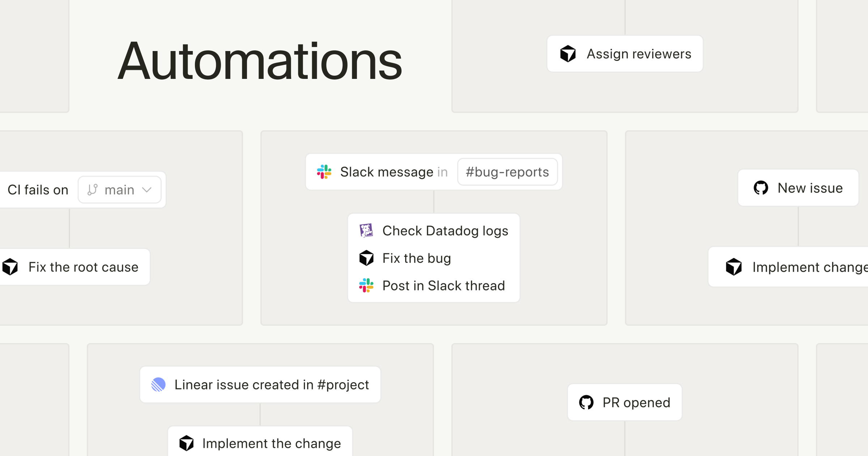Select the Fix the root cause action
The image size is (868, 456).
coord(75,267)
